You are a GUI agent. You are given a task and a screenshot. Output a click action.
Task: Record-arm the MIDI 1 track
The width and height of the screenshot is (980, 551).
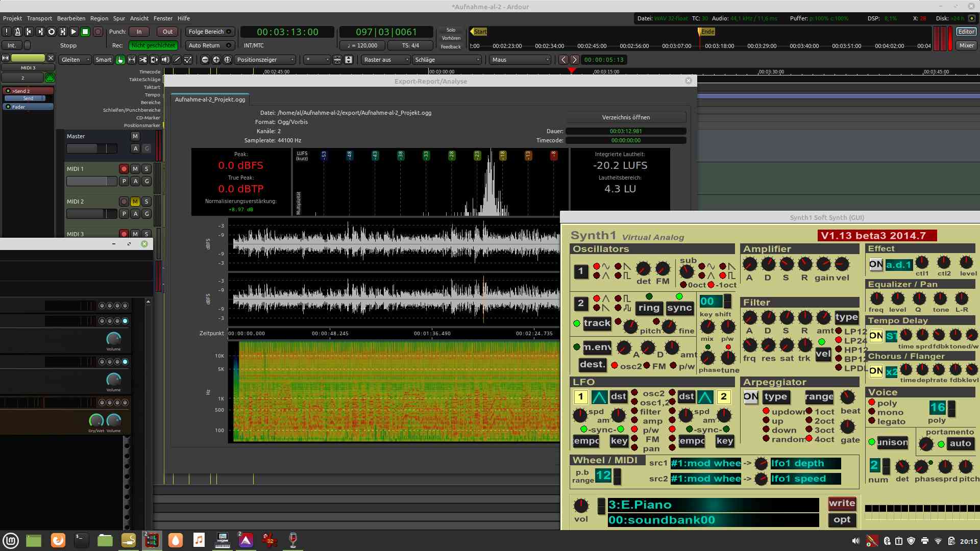click(x=124, y=169)
